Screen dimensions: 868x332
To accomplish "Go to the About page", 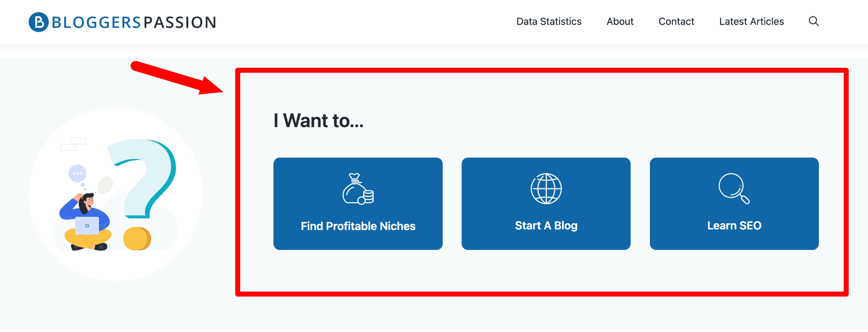I will coord(620,22).
